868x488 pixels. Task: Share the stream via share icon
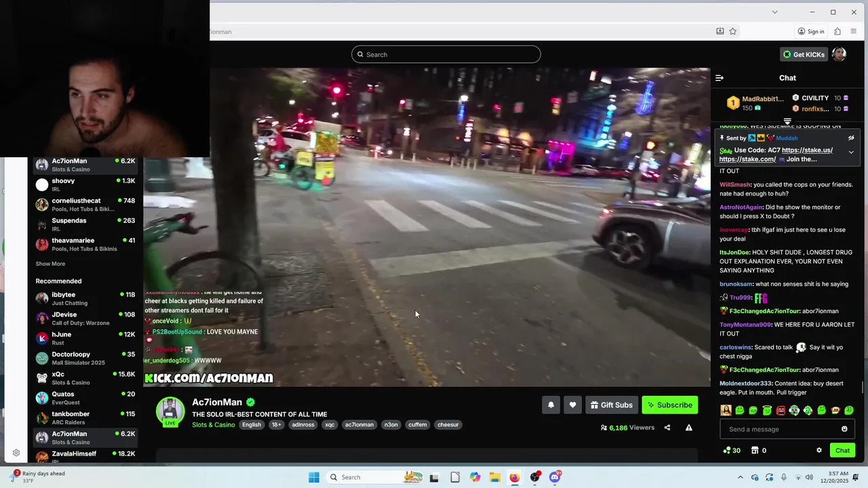(x=667, y=428)
